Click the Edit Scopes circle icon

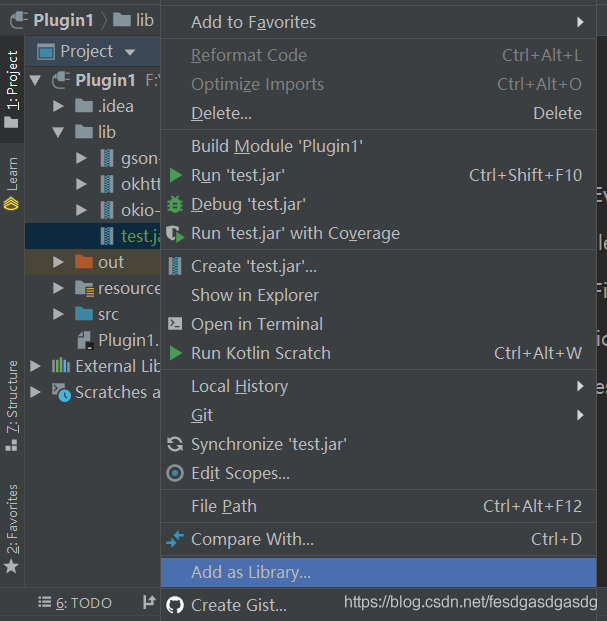pos(175,473)
